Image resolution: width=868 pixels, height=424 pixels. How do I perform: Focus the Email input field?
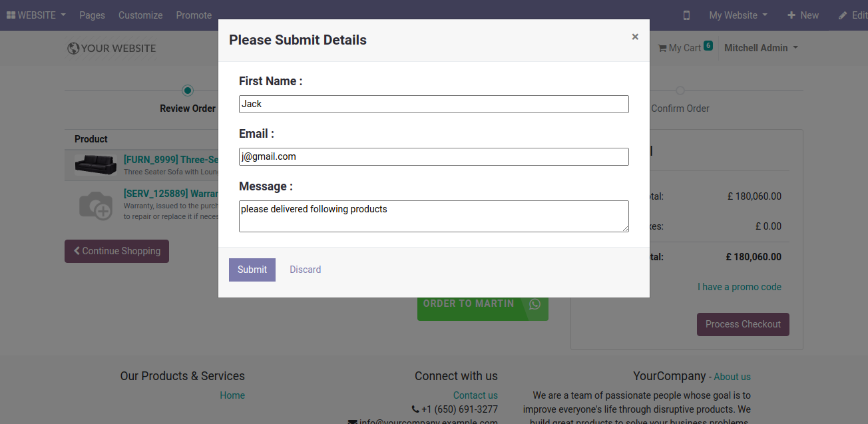click(x=434, y=156)
